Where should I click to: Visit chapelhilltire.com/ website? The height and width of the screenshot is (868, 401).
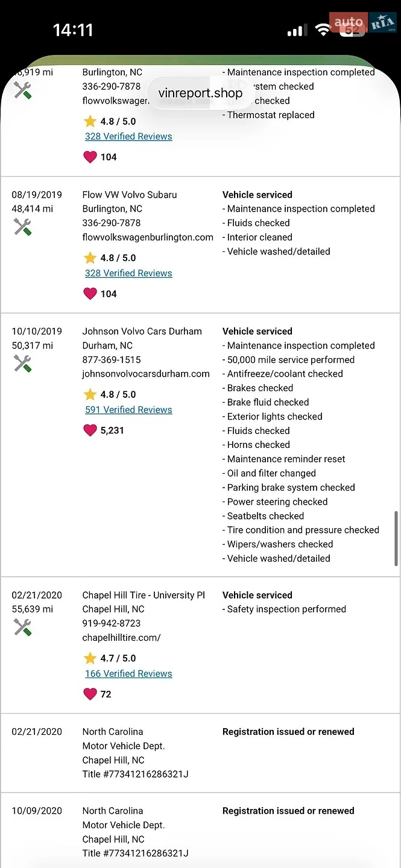click(122, 637)
